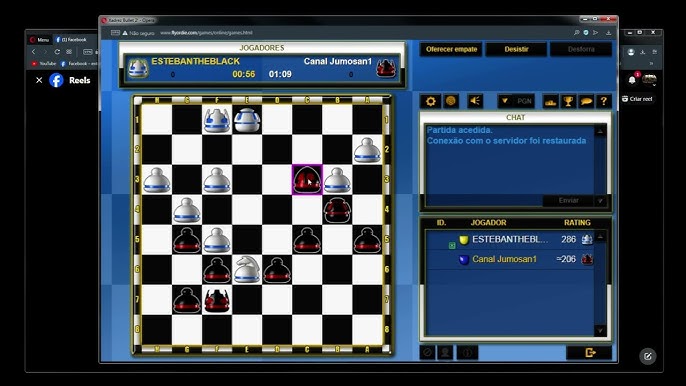Screen dimensions: 686x386
Task: Click the blue shield icon beside Canal Jumosan1
Action: (463, 260)
